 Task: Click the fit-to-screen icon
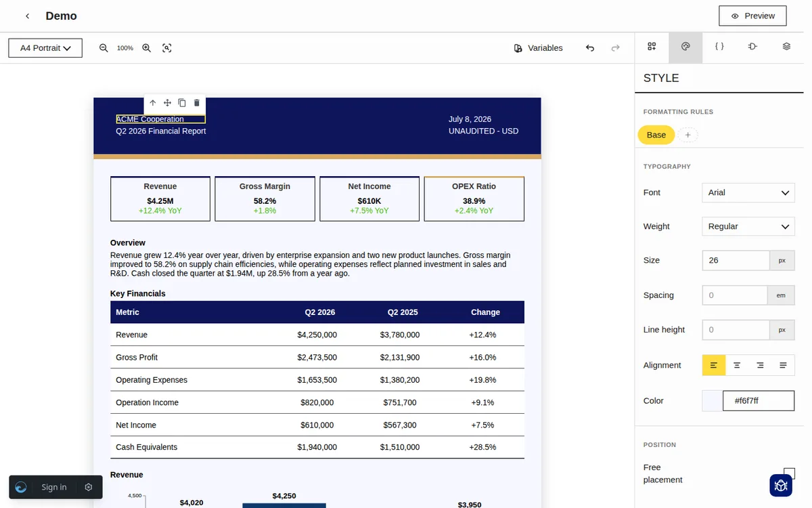[167, 48]
